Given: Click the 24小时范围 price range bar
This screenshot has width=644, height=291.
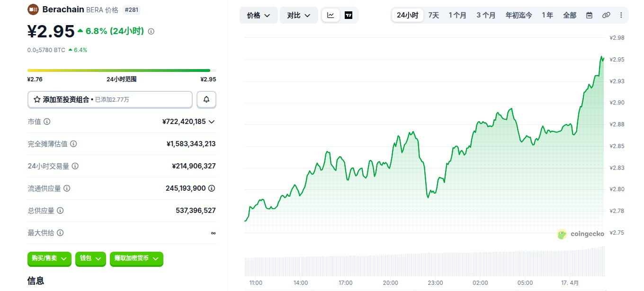Looking at the screenshot, I should coord(122,71).
